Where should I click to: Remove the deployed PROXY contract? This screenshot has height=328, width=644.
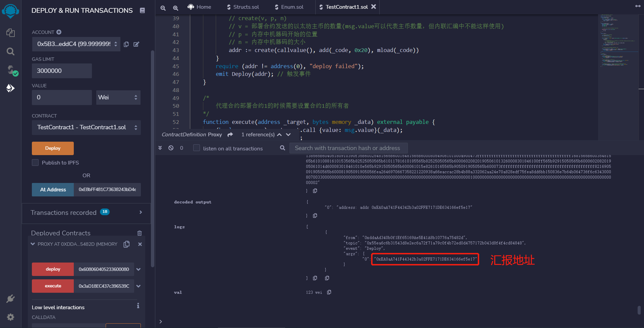pyautogui.click(x=140, y=244)
